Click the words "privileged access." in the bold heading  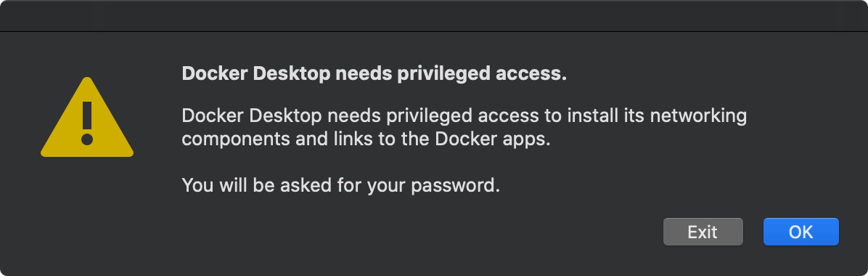coord(482,73)
